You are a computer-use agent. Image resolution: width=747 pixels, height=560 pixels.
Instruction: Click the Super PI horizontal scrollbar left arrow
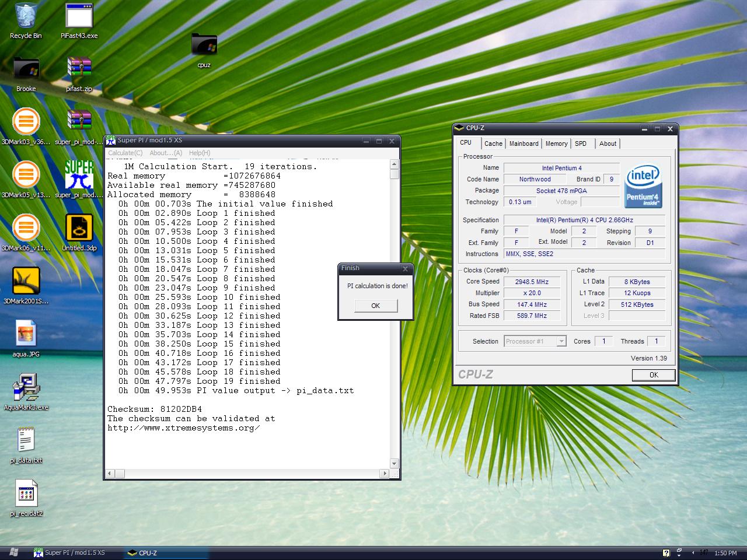point(110,474)
